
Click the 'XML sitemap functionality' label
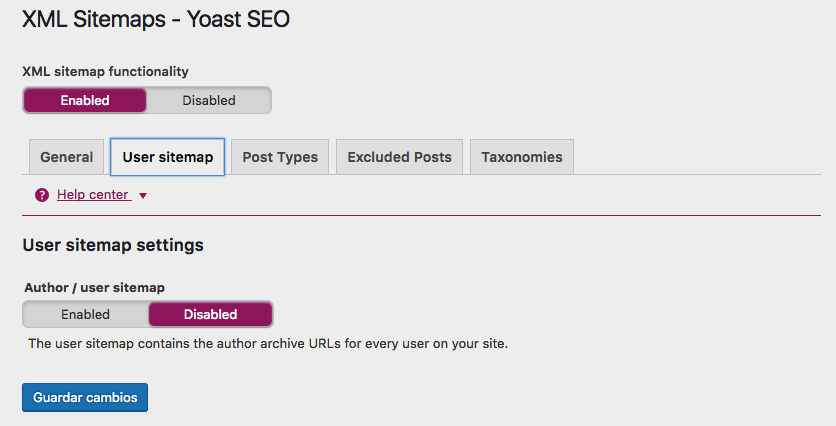[106, 71]
